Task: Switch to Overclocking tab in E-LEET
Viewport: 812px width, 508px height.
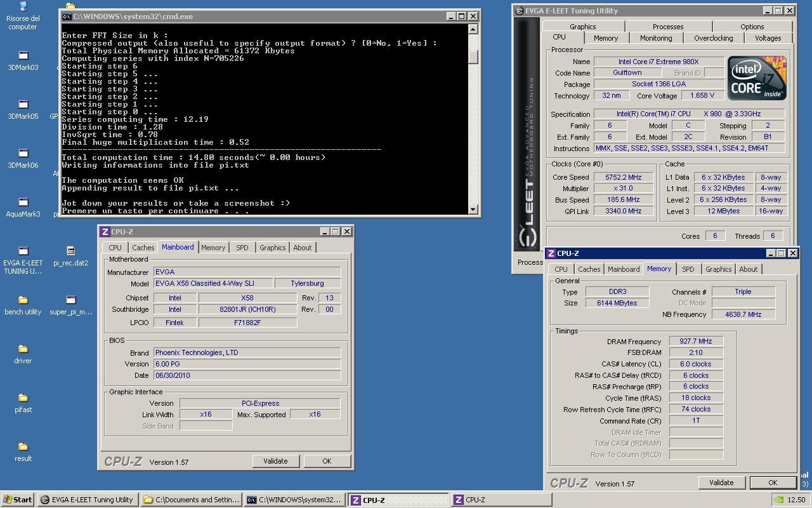Action: 713,38
